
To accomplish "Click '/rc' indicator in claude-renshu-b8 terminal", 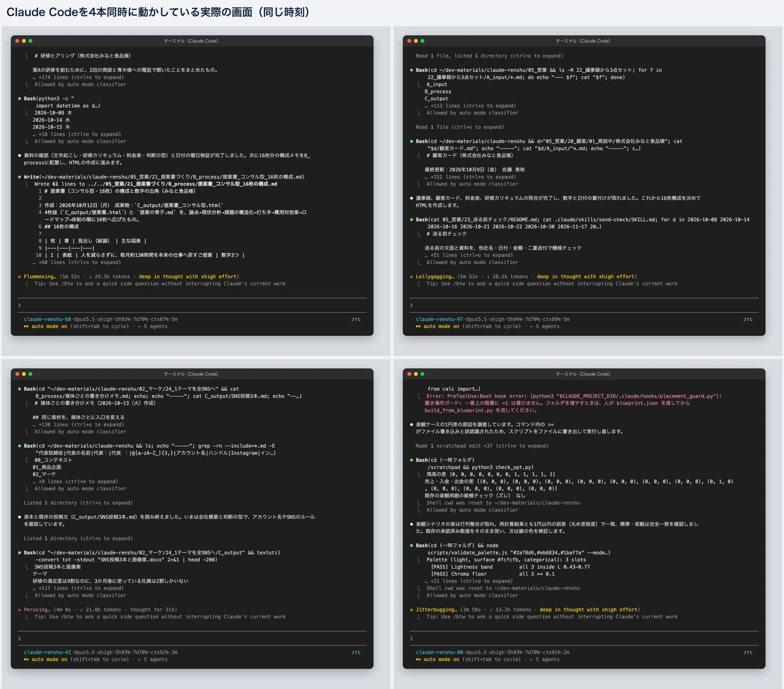I will (355, 319).
